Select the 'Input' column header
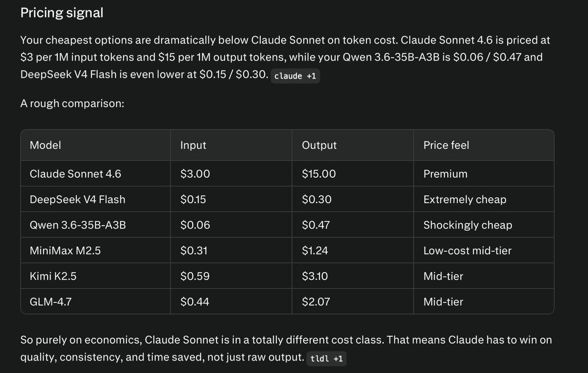The height and width of the screenshot is (373, 588). tap(231, 145)
